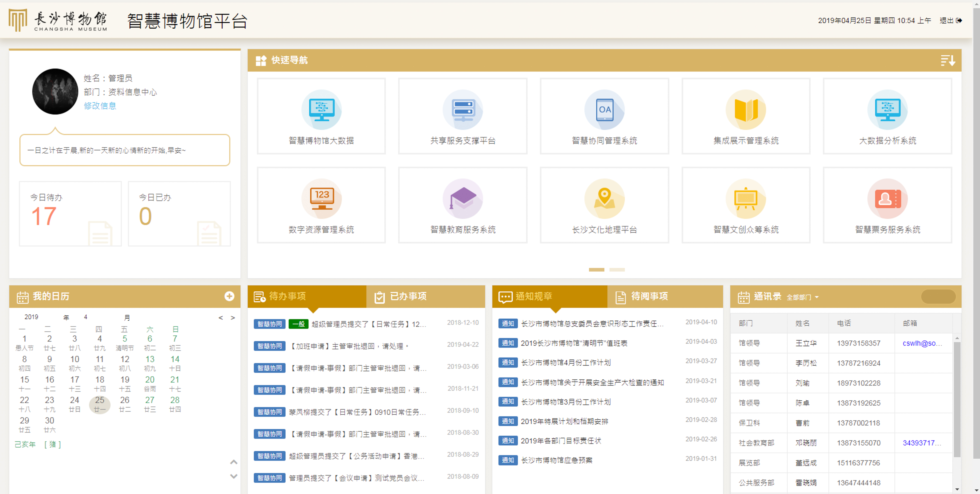Click the 通讯录 calendar-style icon
This screenshot has width=980, height=494.
pyautogui.click(x=743, y=297)
